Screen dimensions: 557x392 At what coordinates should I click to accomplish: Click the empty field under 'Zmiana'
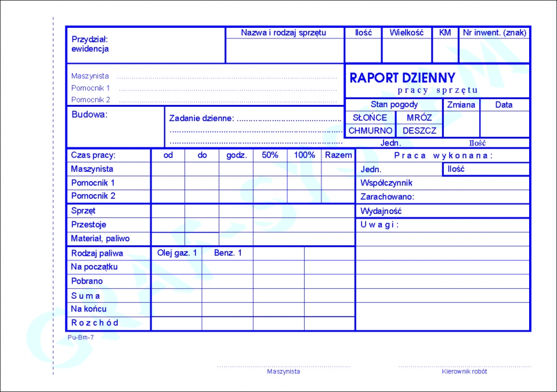pyautogui.click(x=461, y=124)
